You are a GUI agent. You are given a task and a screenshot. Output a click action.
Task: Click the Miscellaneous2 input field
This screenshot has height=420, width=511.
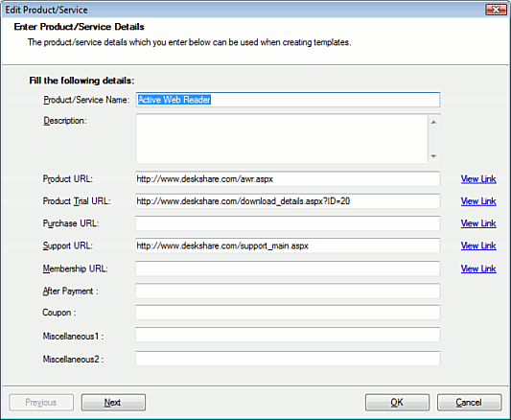288,359
